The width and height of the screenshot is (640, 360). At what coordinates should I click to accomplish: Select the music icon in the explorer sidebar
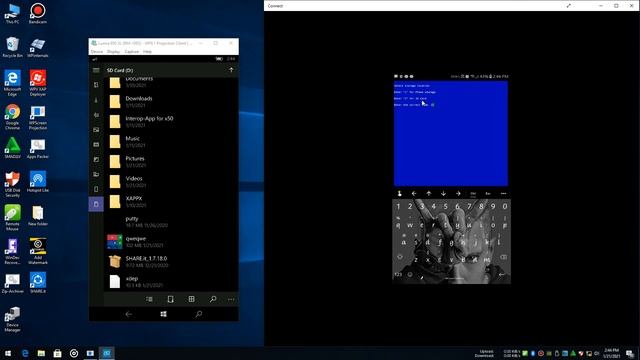(x=96, y=115)
